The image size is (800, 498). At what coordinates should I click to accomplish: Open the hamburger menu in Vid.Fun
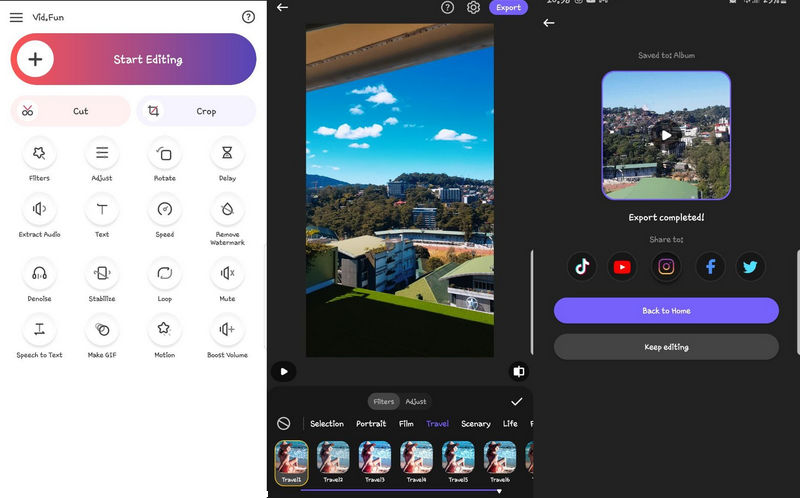[16, 17]
